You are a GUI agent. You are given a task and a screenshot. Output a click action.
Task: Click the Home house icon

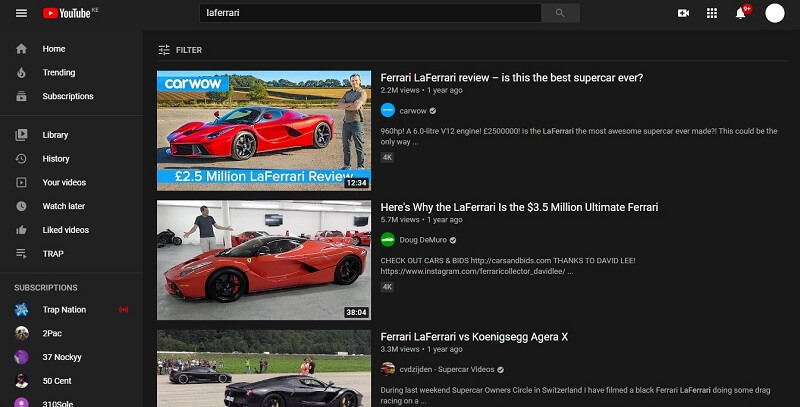click(21, 49)
